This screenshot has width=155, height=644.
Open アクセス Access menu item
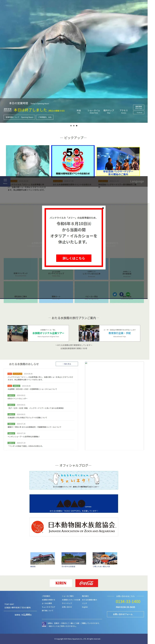pyautogui.click(x=124, y=111)
